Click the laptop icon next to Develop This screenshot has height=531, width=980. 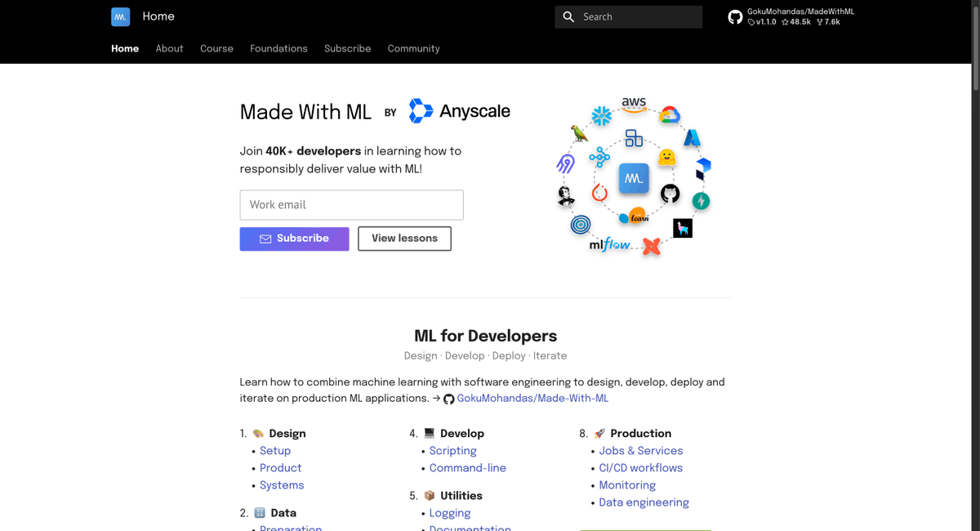point(430,434)
